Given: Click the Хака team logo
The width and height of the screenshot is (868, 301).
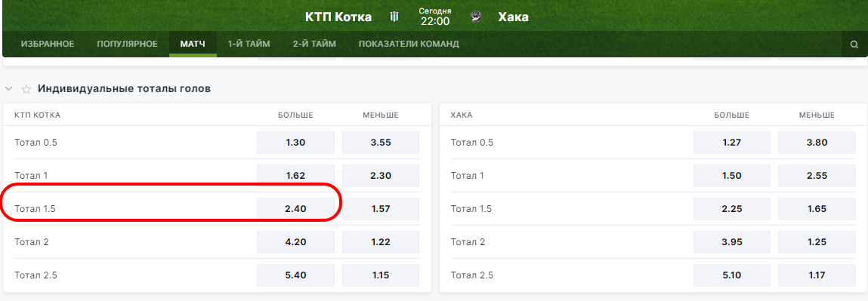Looking at the screenshot, I should pos(475,17).
